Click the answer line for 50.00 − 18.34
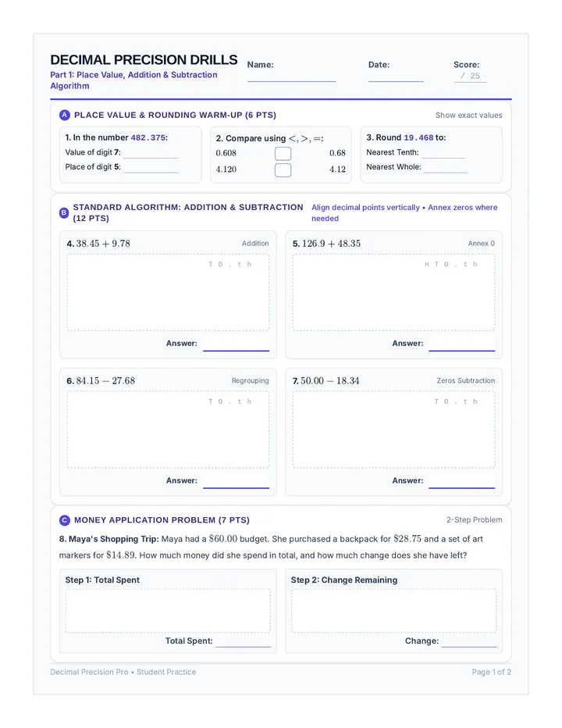Viewport: 562px width, 728px height. pos(462,481)
